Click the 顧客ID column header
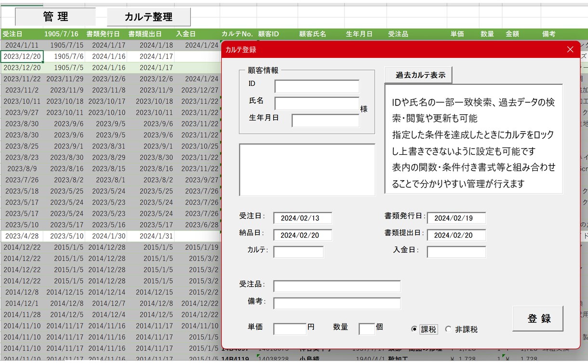Viewport: 588px width, 364px height. pyautogui.click(x=277, y=34)
